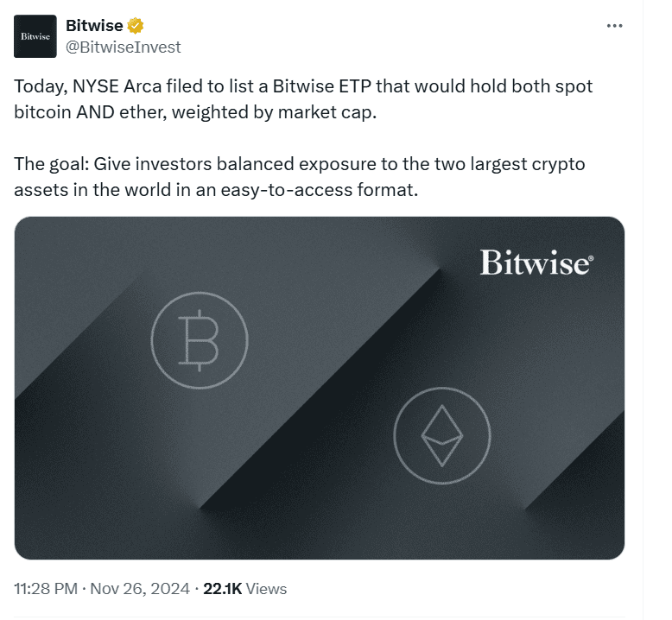The height and width of the screenshot is (620, 672).
Task: Click the 22.1K view count
Action: 222,589
